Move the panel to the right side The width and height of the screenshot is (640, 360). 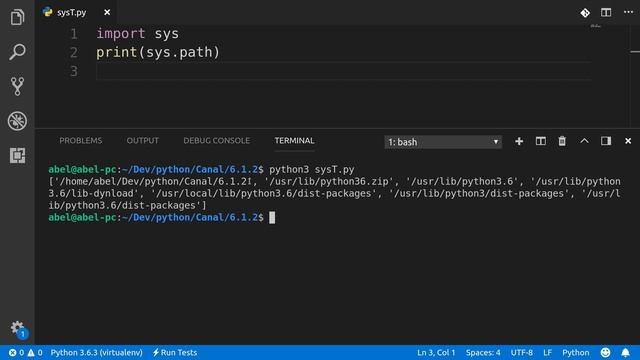pos(606,141)
